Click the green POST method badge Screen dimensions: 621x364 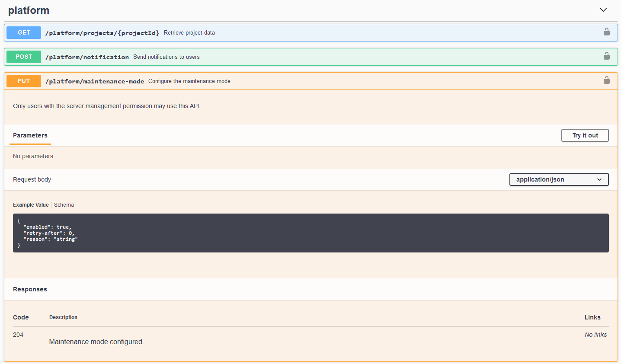click(x=24, y=57)
